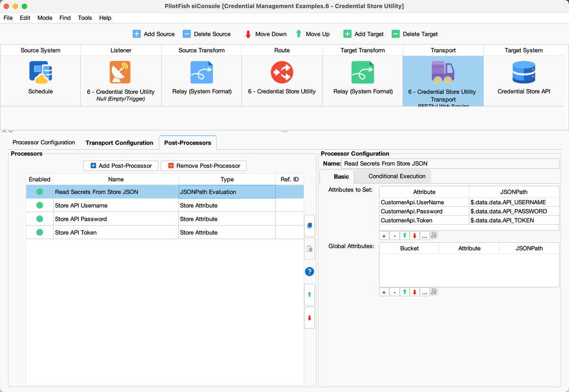Add a row to Attributes to Set
This screenshot has width=569, height=392.
coord(384,236)
